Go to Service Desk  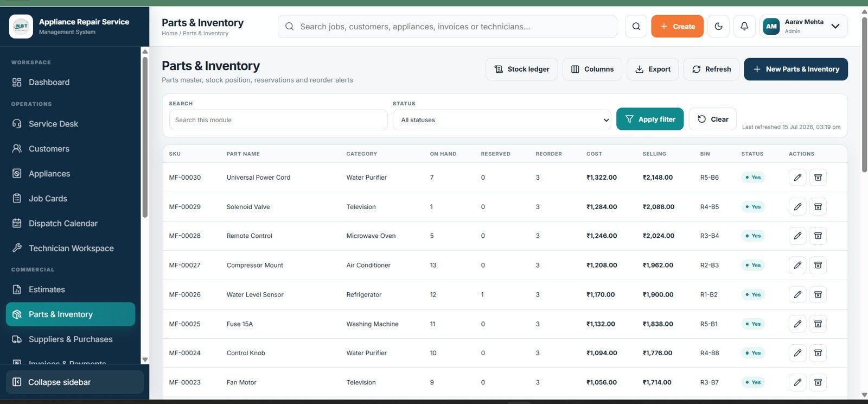coord(71,124)
